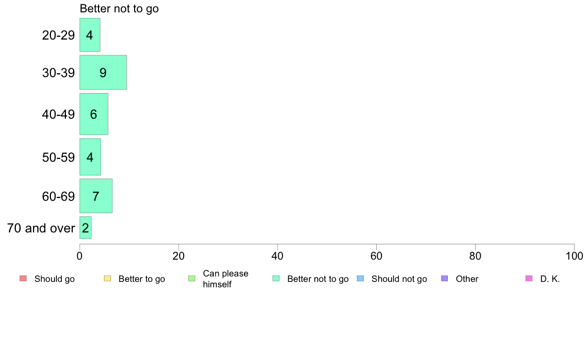The width and height of the screenshot is (588, 364).
Task: Click the 70 and over axis label
Action: tap(41, 228)
